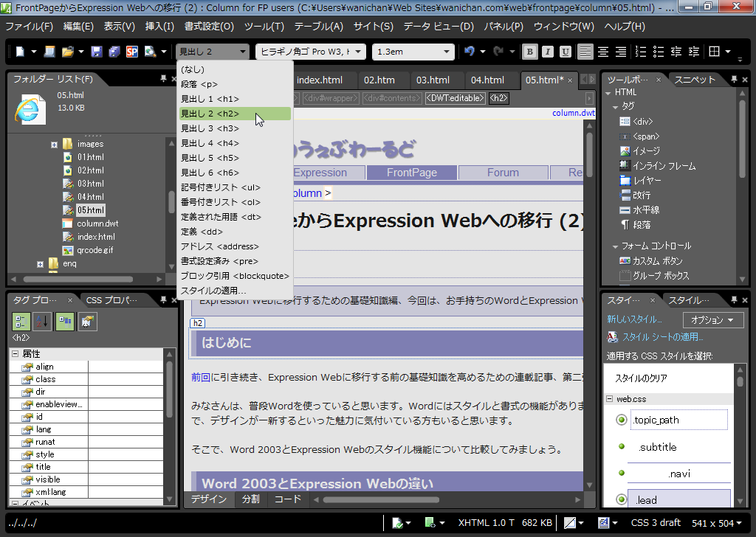756x537 pixels.
Task: Open the 書式設定(O) menu
Action: (209, 27)
